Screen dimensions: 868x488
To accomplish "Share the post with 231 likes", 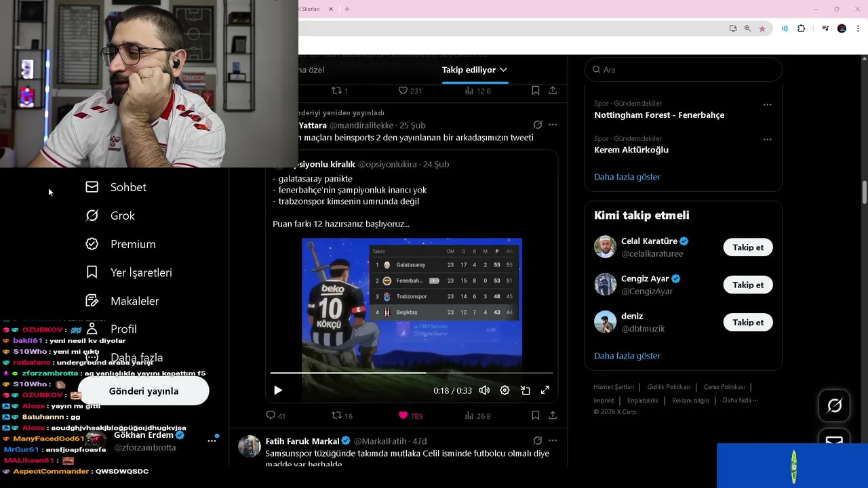I will (x=553, y=90).
